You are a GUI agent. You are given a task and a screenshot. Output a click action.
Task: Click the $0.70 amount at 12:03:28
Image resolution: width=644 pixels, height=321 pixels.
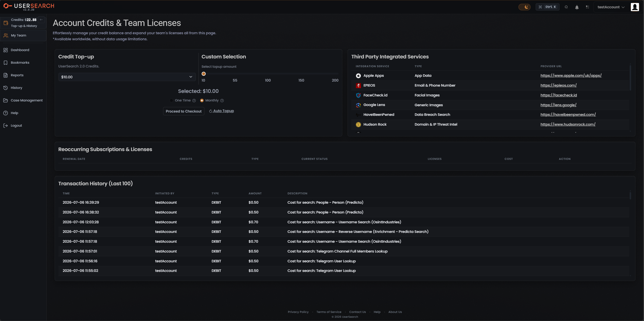coord(253,222)
